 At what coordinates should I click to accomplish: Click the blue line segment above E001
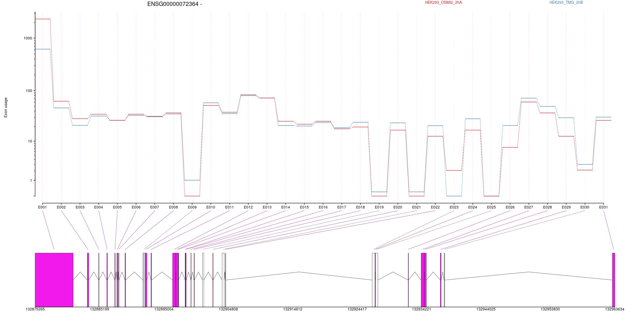tap(43, 49)
